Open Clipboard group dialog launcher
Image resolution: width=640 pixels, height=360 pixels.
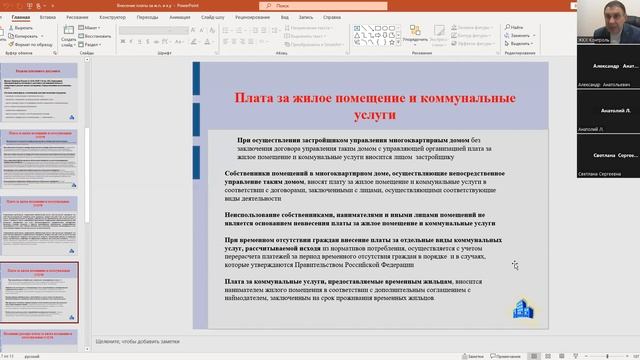55,53
